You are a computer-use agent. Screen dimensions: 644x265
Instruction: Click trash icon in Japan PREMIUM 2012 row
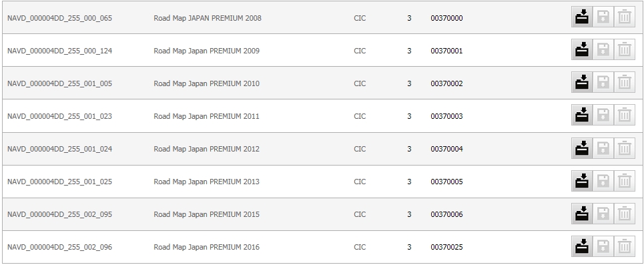coord(624,148)
